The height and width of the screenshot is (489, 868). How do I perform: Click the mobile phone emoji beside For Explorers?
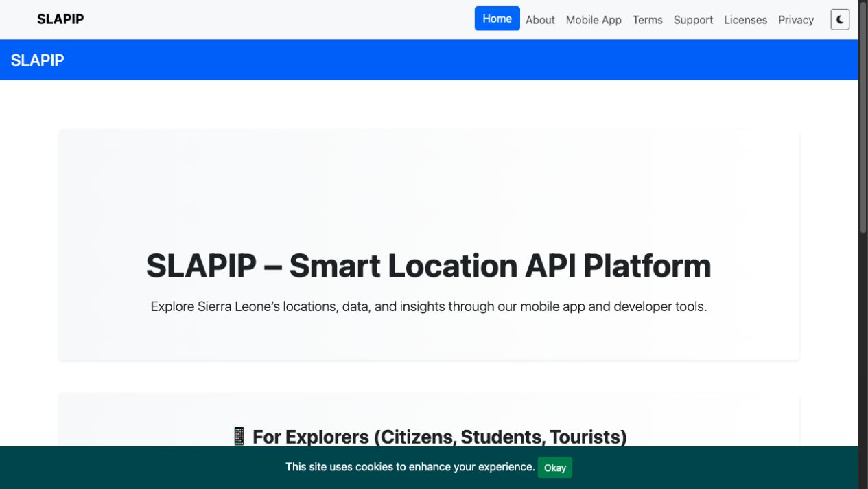239,437
